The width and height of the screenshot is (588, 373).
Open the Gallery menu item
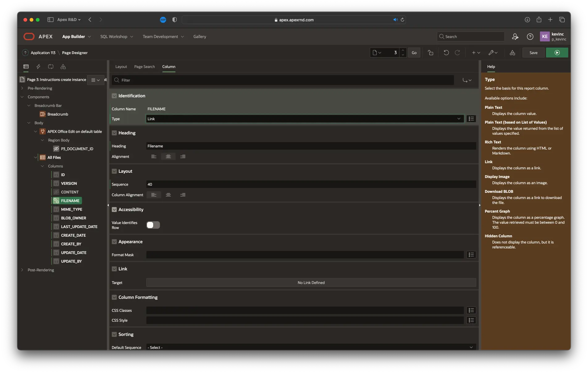point(200,36)
